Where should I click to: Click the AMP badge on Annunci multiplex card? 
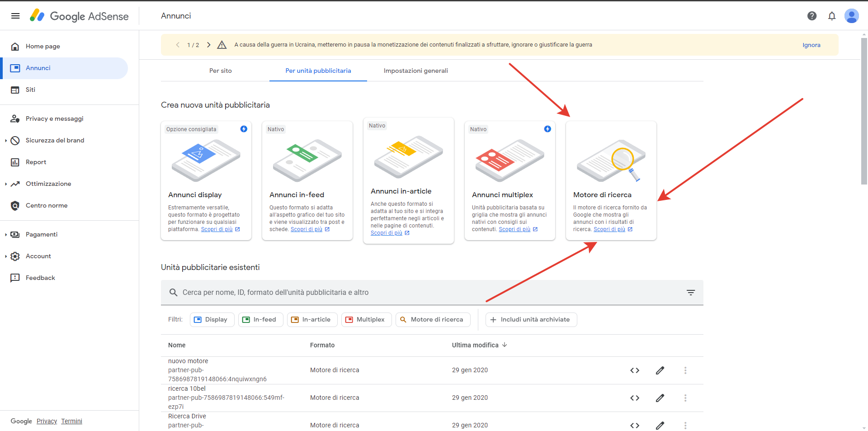(547, 129)
